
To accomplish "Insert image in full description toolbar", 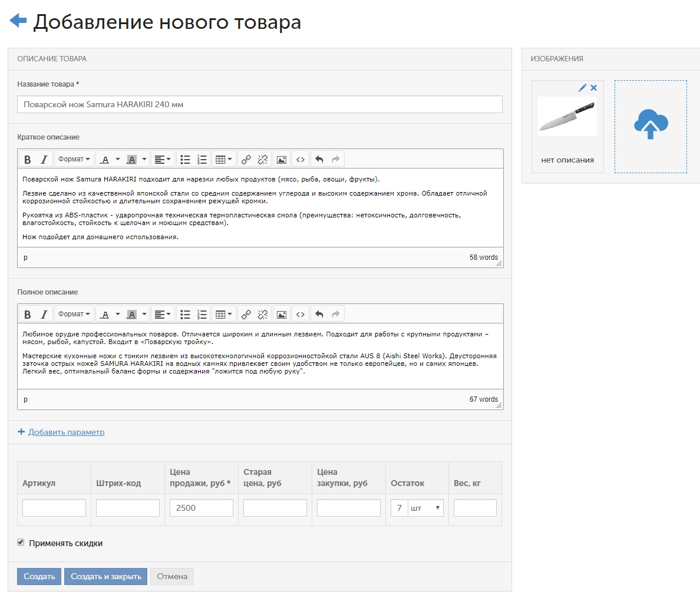I will tap(282, 315).
